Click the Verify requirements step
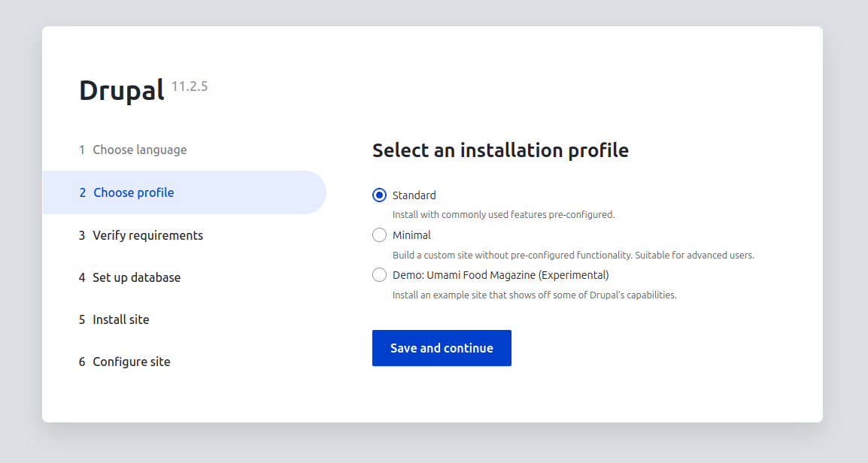This screenshot has height=463, width=868. point(147,235)
